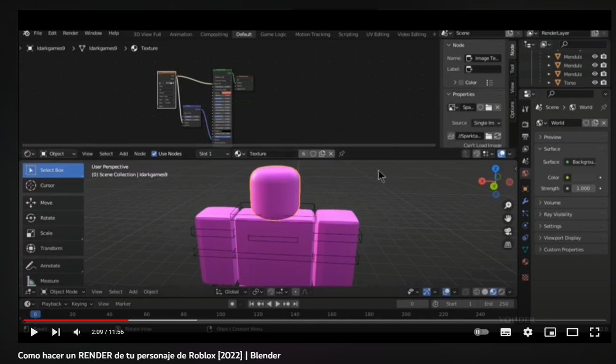This screenshot has height=364, width=616.
Task: Open the View Layer properties tab icon
Action: click(x=525, y=149)
